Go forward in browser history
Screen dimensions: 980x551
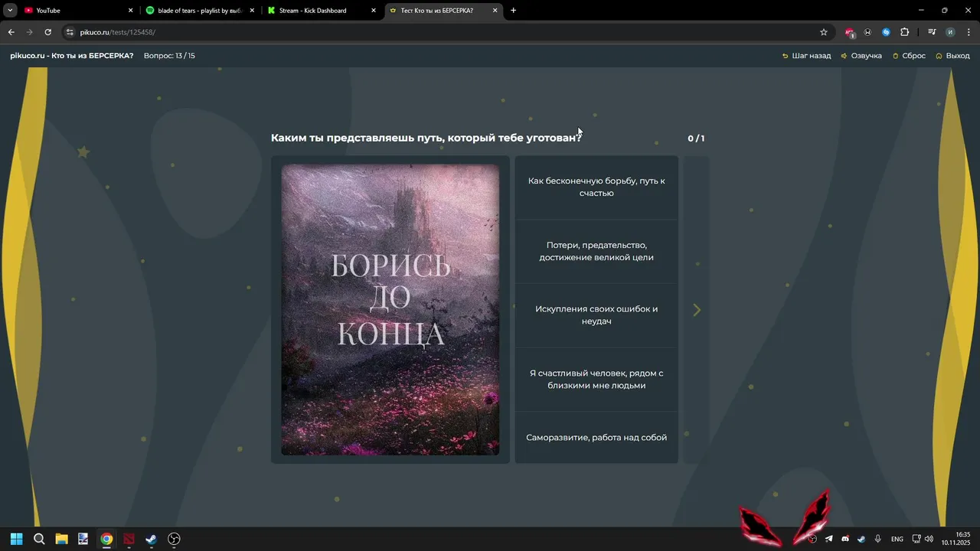click(x=29, y=32)
